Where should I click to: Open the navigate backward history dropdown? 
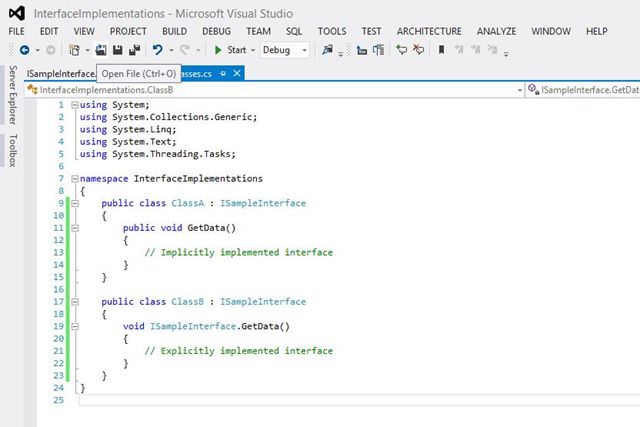[x=38, y=51]
